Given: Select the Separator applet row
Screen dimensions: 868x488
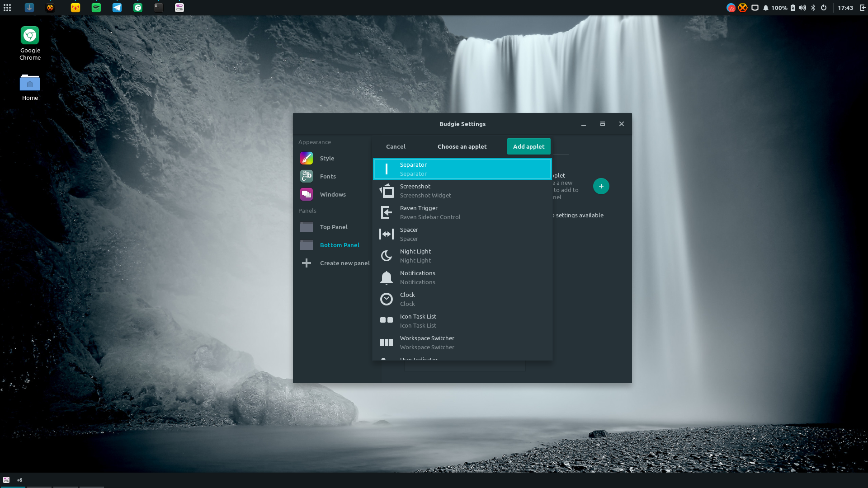Looking at the screenshot, I should (x=462, y=169).
